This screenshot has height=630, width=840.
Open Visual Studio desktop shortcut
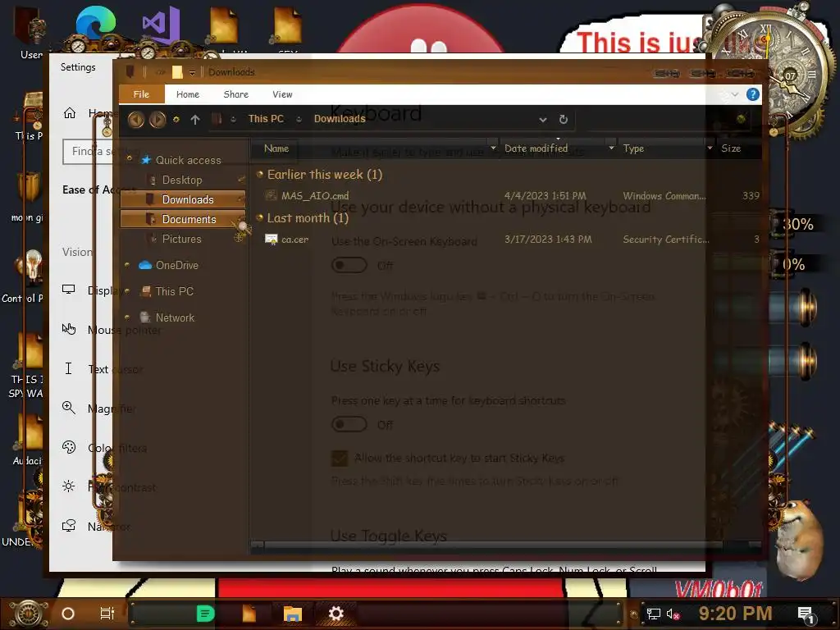point(161,25)
